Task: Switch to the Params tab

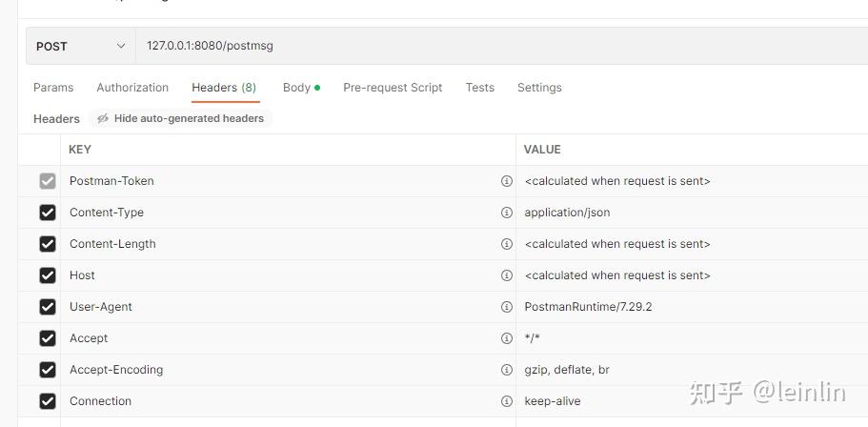Action: point(53,88)
